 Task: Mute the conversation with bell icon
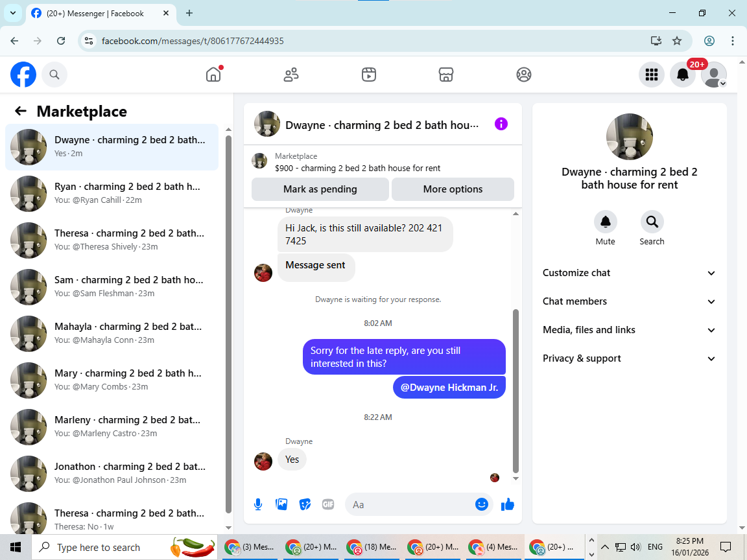click(x=606, y=222)
